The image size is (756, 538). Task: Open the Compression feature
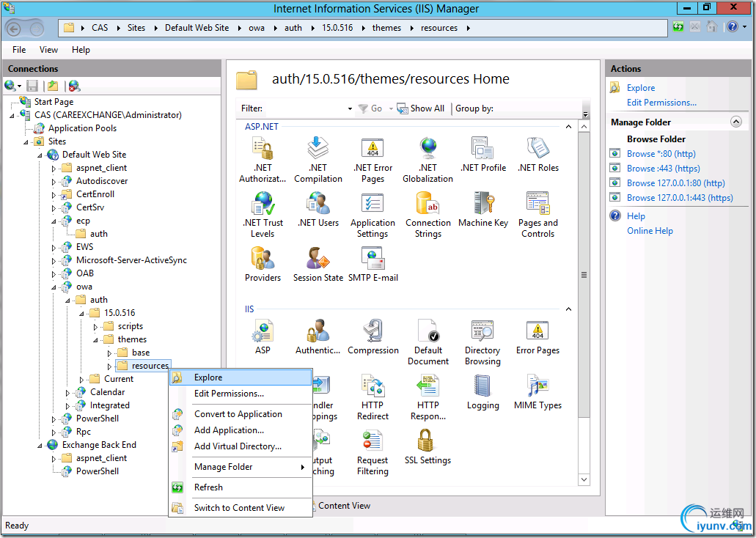[373, 336]
